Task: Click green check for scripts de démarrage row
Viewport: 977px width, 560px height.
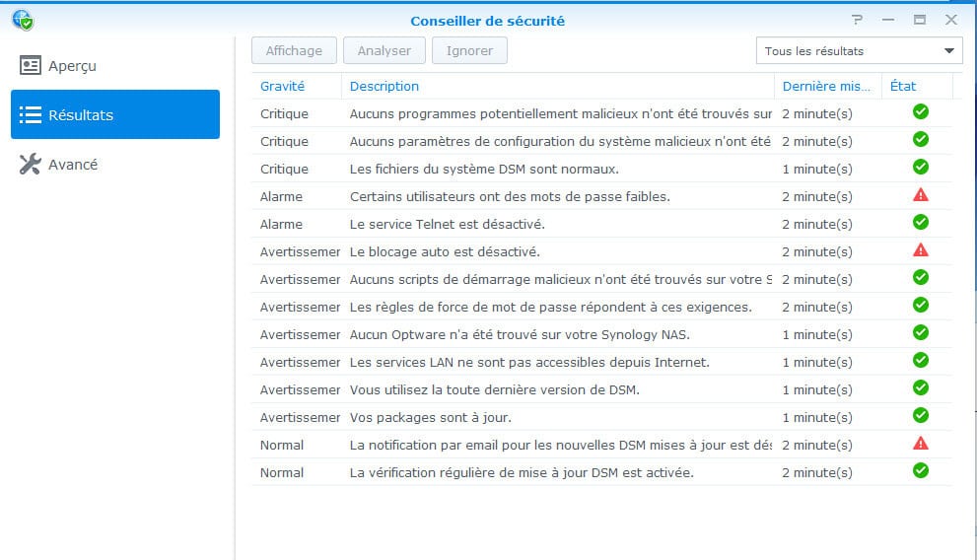Action: [x=920, y=277]
